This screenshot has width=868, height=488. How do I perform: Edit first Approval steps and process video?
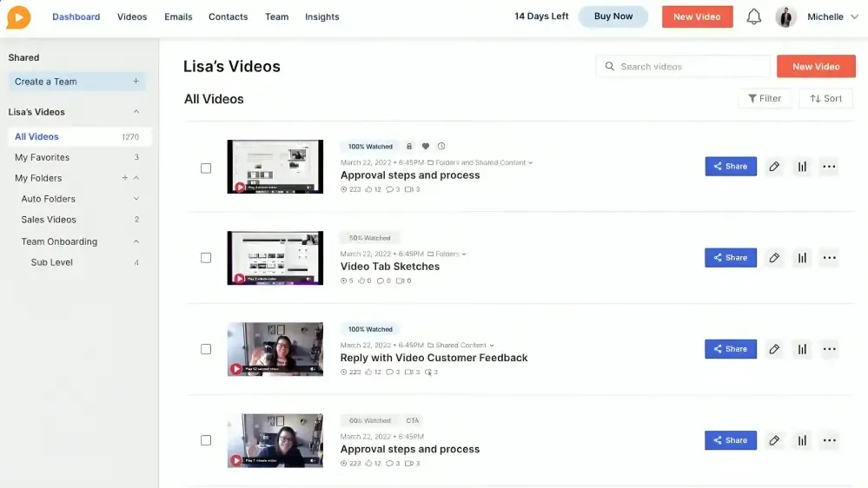[774, 167]
